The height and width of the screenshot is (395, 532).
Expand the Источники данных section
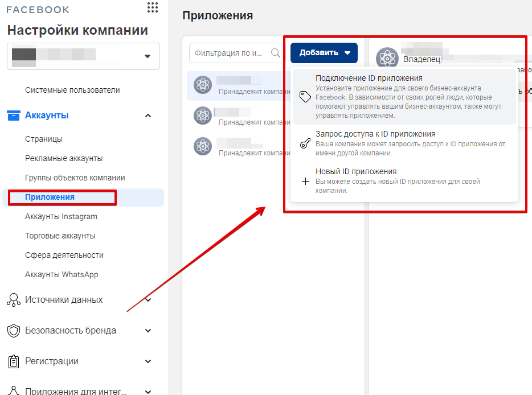coord(148,300)
